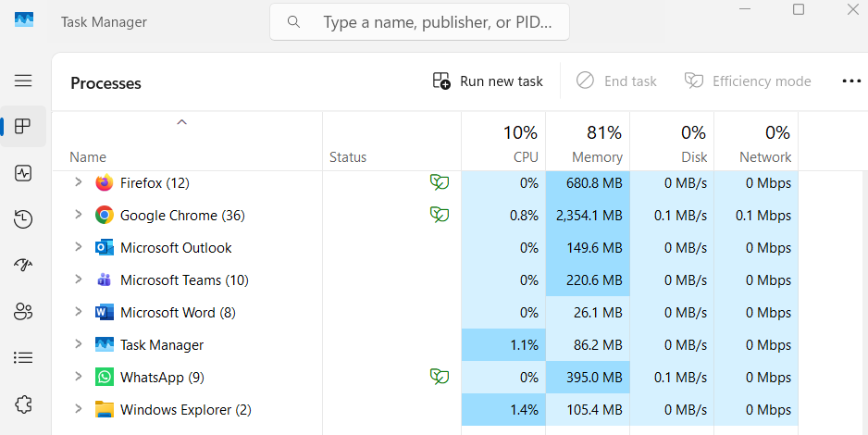Click Run new task button
Screen dimensions: 868x435
tap(488, 81)
